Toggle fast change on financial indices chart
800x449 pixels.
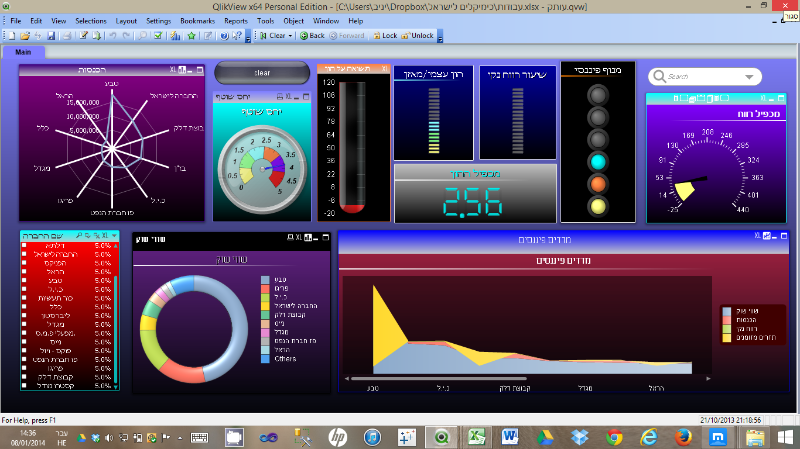(766, 236)
